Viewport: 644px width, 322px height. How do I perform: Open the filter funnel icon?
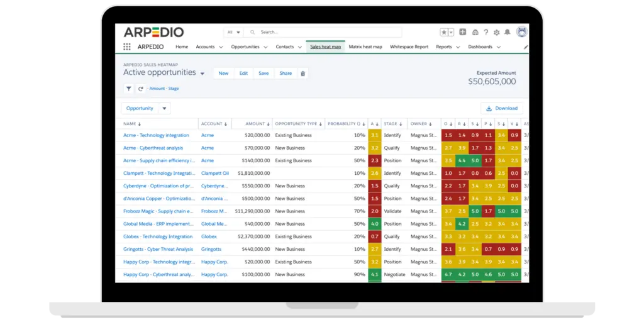[128, 88]
